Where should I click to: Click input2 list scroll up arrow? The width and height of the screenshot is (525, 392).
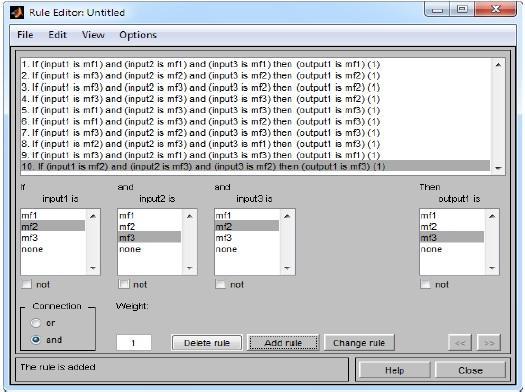[x=190, y=216]
